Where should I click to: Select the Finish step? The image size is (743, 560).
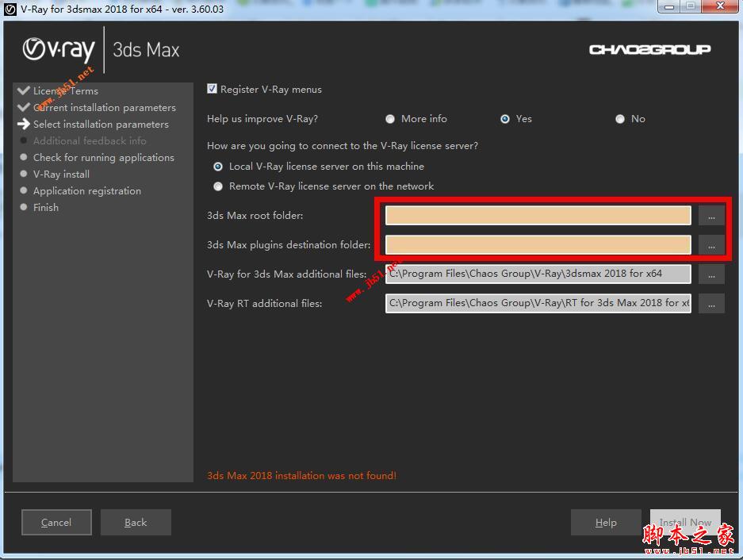pos(46,207)
